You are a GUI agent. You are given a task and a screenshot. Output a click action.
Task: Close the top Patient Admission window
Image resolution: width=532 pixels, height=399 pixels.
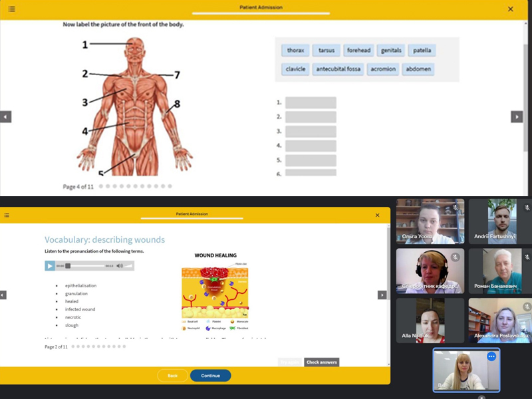pyautogui.click(x=510, y=9)
